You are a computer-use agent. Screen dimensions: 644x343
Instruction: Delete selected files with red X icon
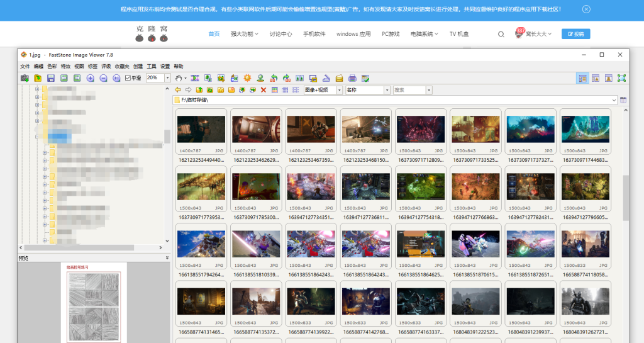(x=264, y=89)
